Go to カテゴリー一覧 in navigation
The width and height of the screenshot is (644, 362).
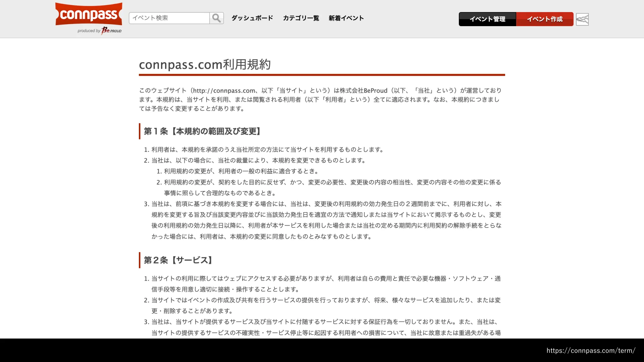pos(301,18)
